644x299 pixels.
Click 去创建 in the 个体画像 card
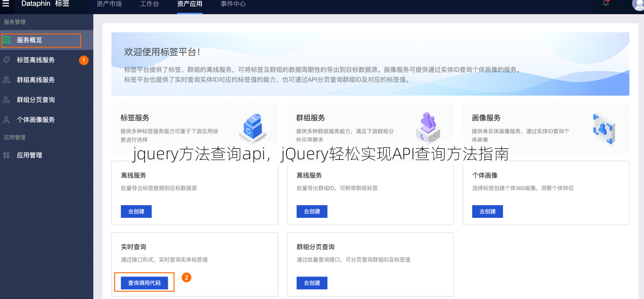coord(487,212)
